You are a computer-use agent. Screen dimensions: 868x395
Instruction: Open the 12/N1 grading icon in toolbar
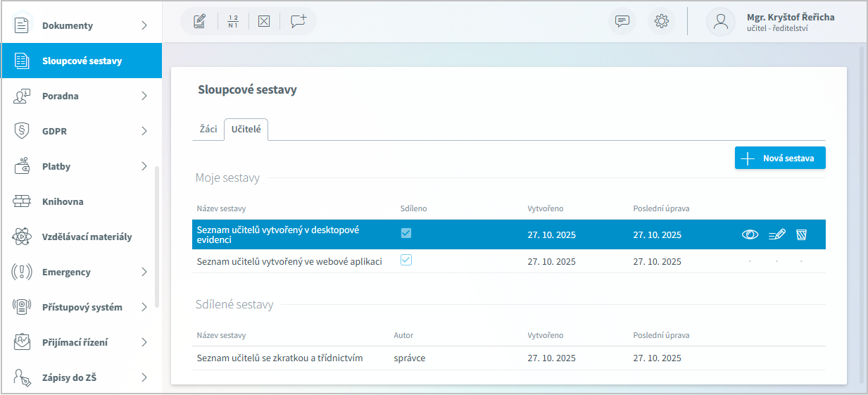tap(233, 21)
